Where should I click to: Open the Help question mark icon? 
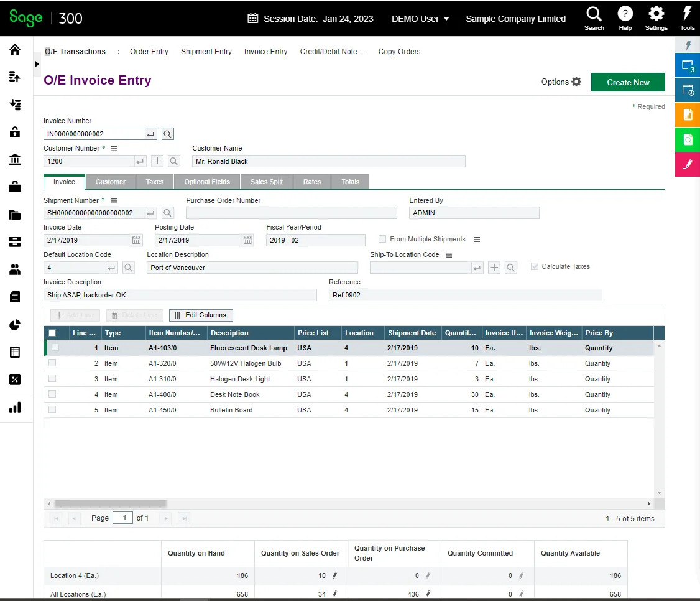(625, 14)
